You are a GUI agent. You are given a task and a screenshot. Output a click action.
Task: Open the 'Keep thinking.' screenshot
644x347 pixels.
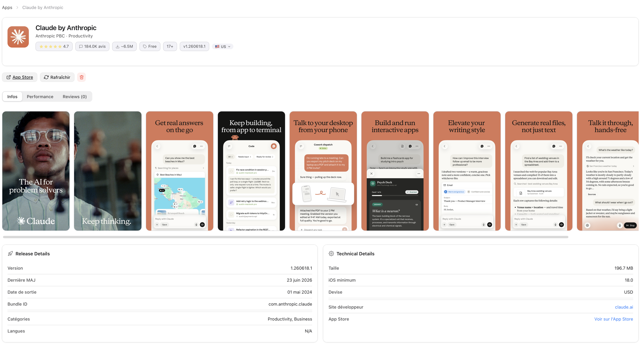108,171
